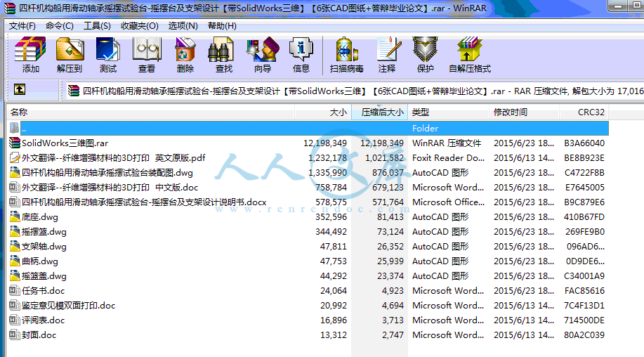Sort by 修改时间 column header
This screenshot has width=644, height=357.
[x=524, y=112]
